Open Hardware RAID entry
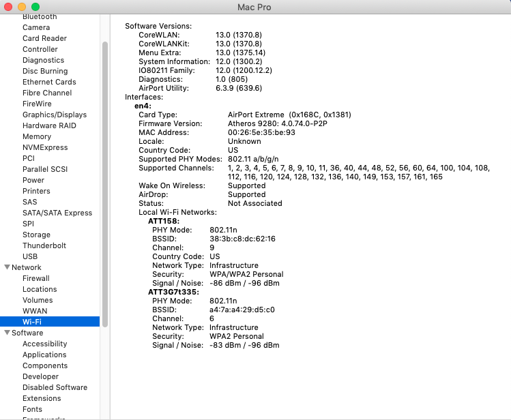Viewport: 511px width, 420px height. click(x=49, y=125)
